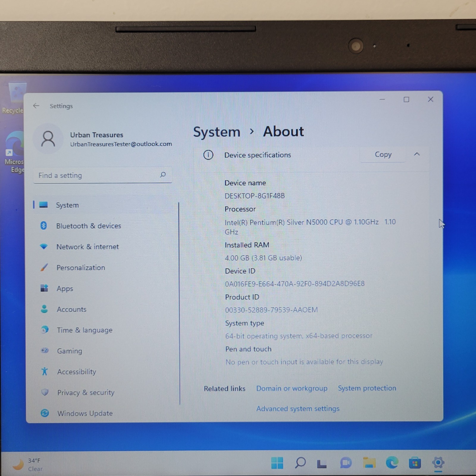Viewport: 476px width, 476px height.
Task: Open the System protection link
Action: pos(367,388)
